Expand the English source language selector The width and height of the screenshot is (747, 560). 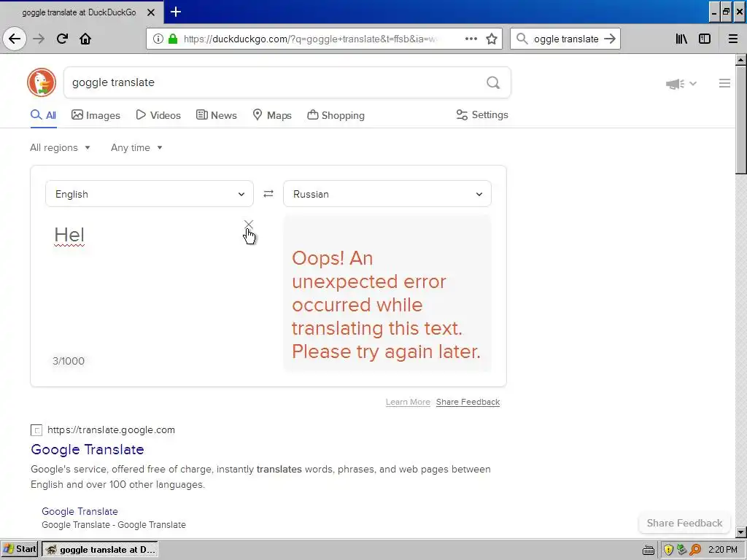pos(149,194)
